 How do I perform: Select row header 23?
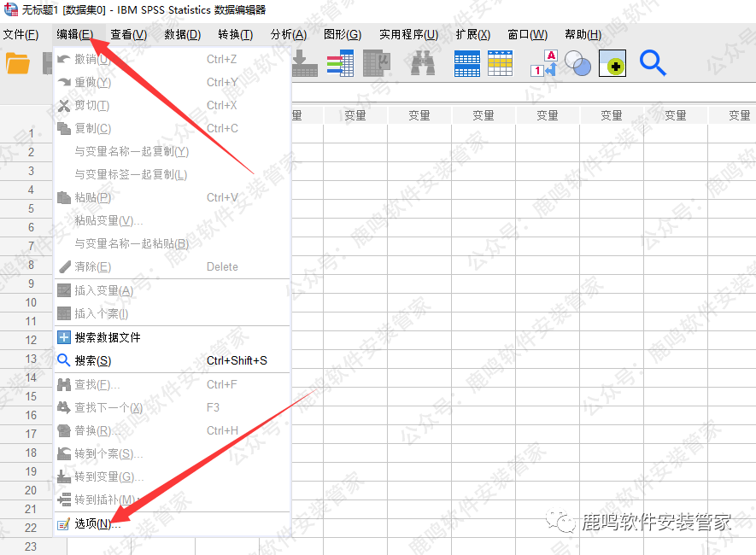coord(32,546)
